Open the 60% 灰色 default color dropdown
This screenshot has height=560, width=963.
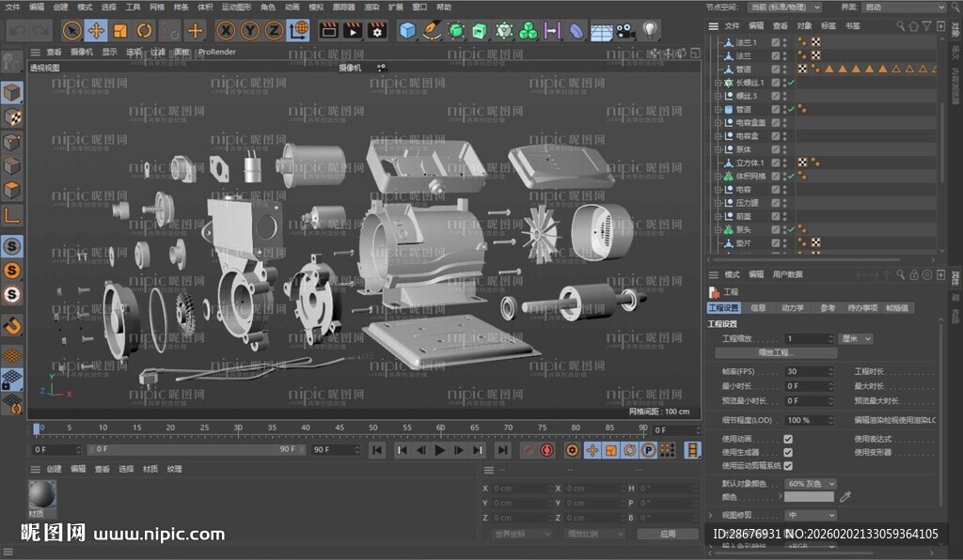811,484
